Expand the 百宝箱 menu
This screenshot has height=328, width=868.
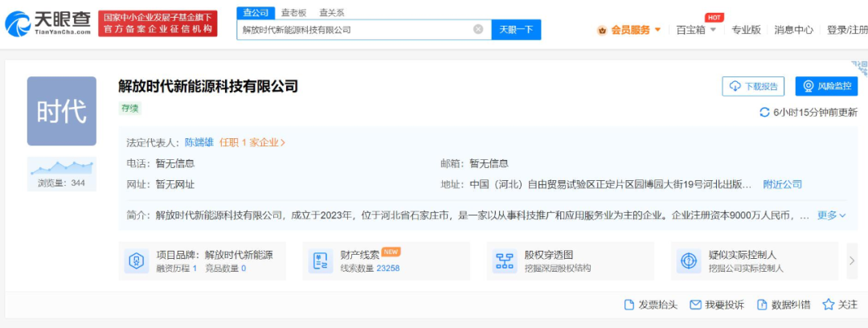point(696,30)
